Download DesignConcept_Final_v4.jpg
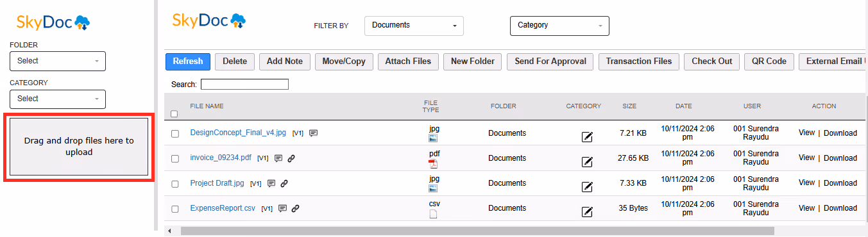The image size is (868, 237). coord(840,133)
